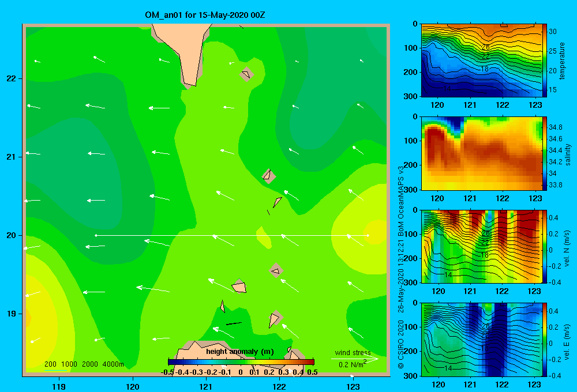Viewport: 577px width, 392px height.
Task: Click the '200 1000 2000 4000m' depth legend
Action: click(x=84, y=364)
